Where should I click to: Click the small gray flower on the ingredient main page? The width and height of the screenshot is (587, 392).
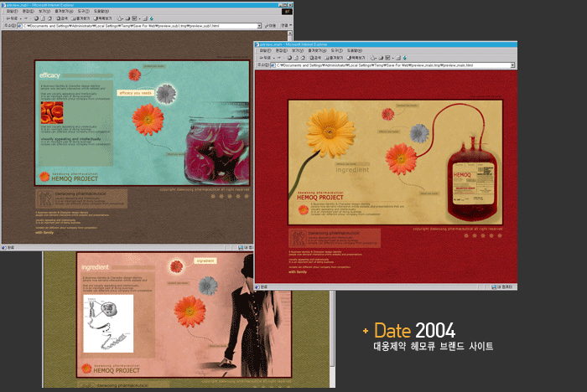pos(418,132)
